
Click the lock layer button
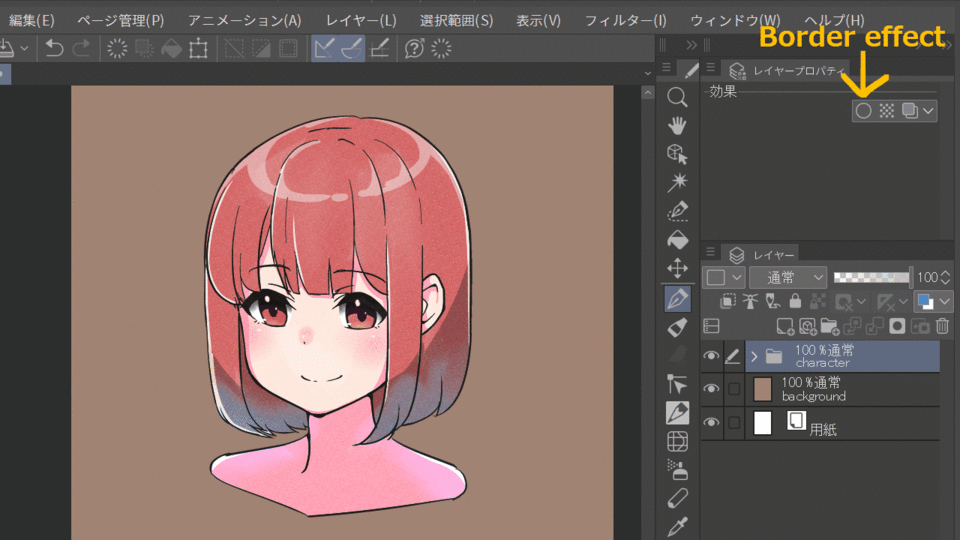[x=795, y=301]
